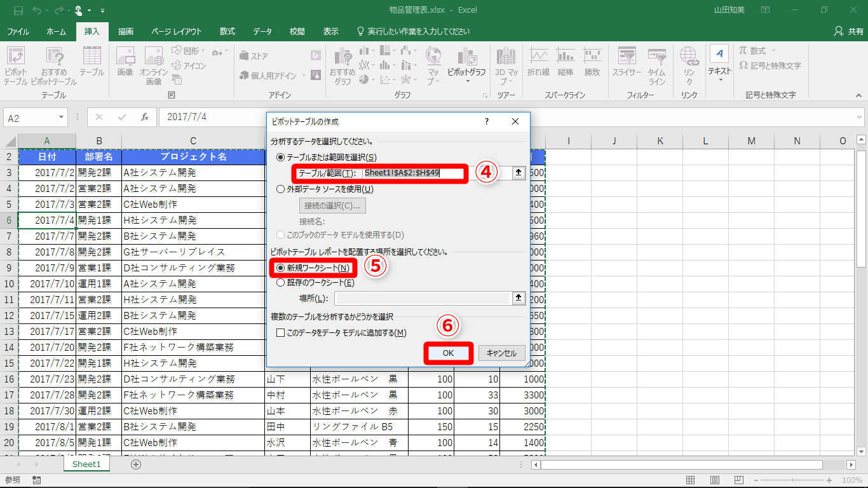Insert a 縦棒 sparkline

(565, 61)
